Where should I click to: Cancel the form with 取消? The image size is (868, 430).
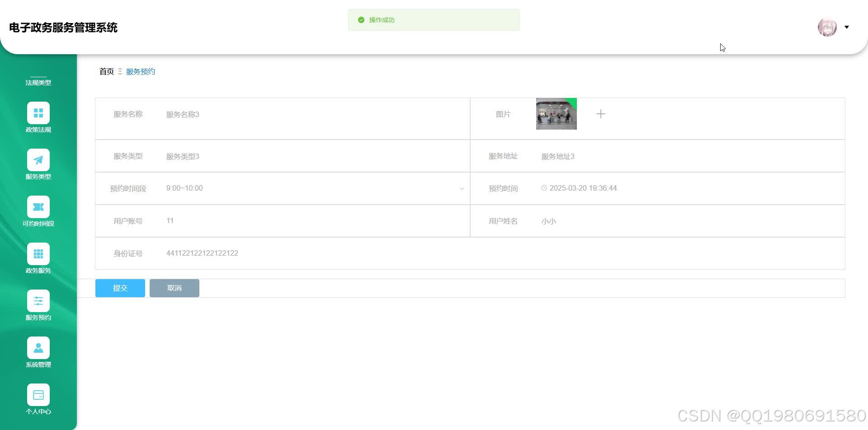175,288
